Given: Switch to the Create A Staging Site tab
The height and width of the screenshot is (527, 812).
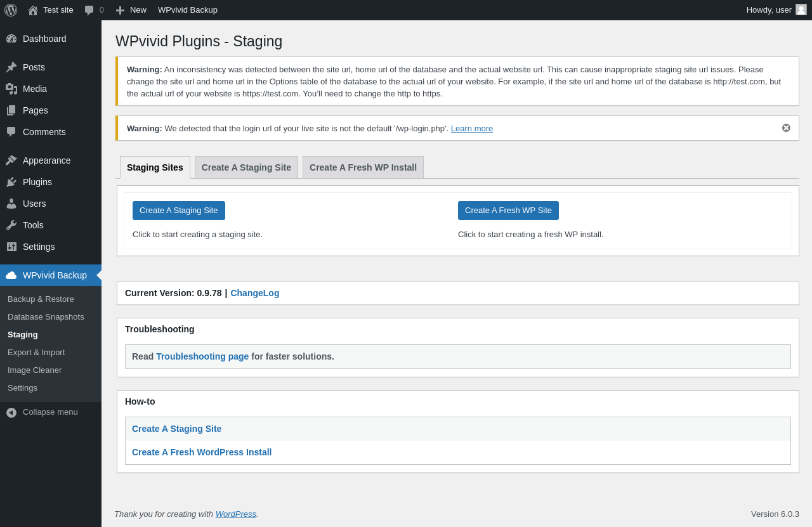Looking at the screenshot, I should (246, 167).
